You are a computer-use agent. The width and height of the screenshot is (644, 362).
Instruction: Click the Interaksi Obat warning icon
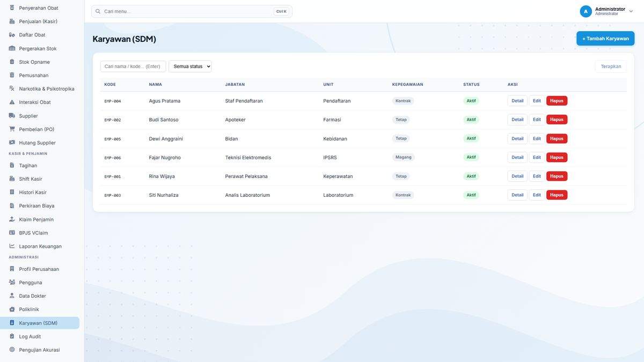click(x=12, y=102)
